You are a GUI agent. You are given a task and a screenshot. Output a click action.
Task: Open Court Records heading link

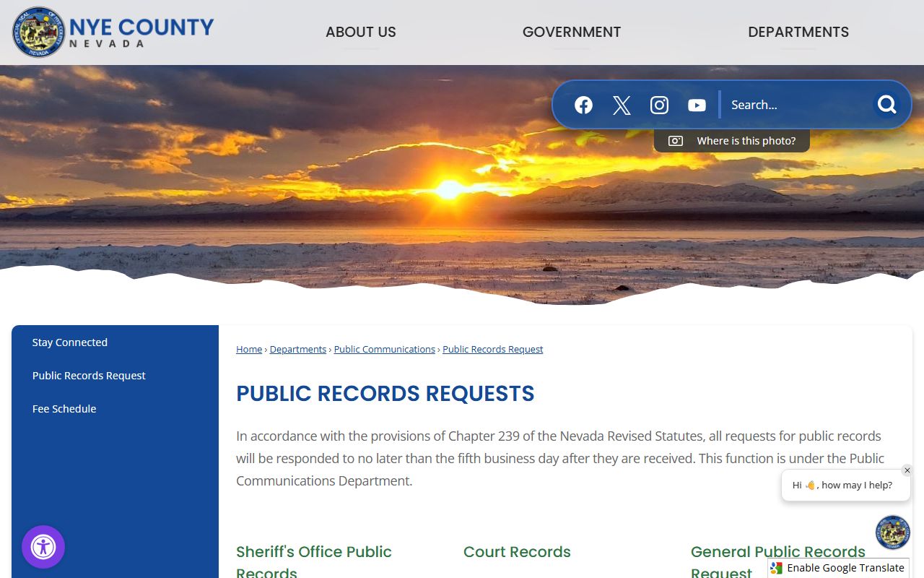click(x=517, y=552)
